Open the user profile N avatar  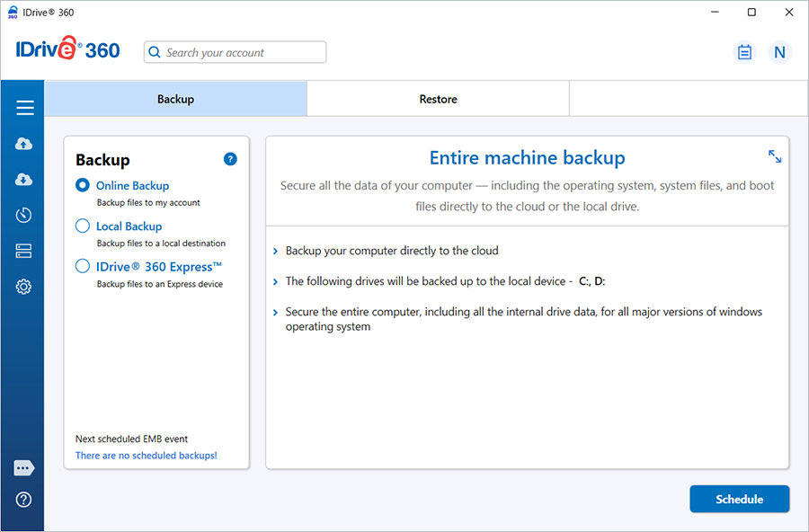click(x=779, y=52)
